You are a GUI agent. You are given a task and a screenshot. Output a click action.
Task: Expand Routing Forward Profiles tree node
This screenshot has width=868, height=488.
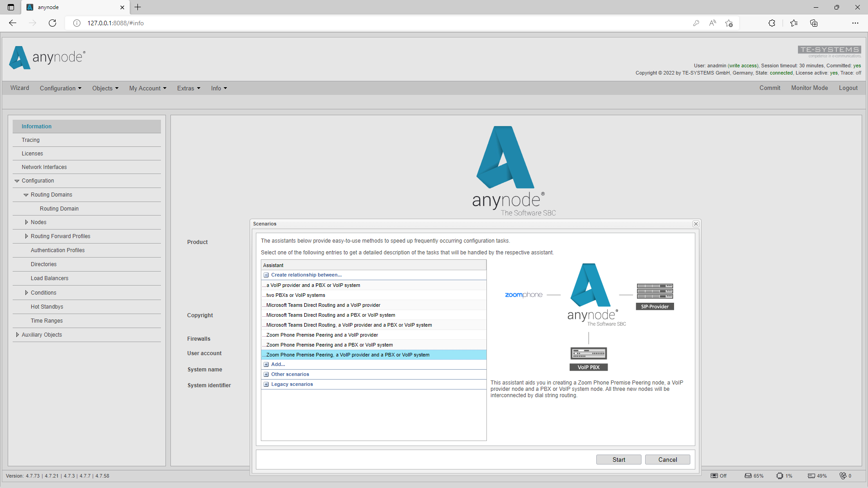(26, 236)
